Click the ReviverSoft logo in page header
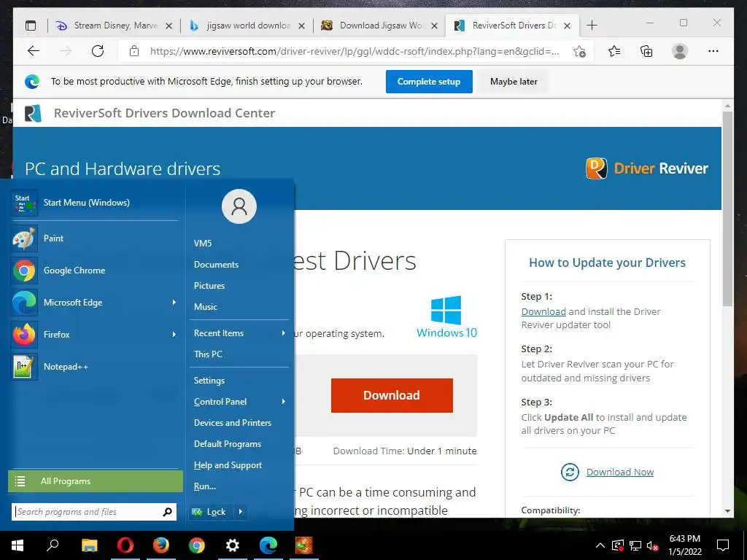 point(33,113)
